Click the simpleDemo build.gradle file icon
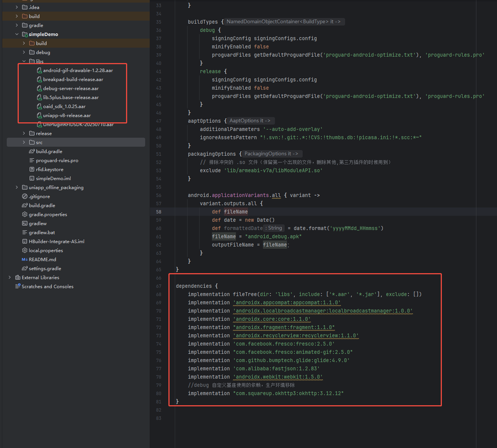 [x=32, y=151]
